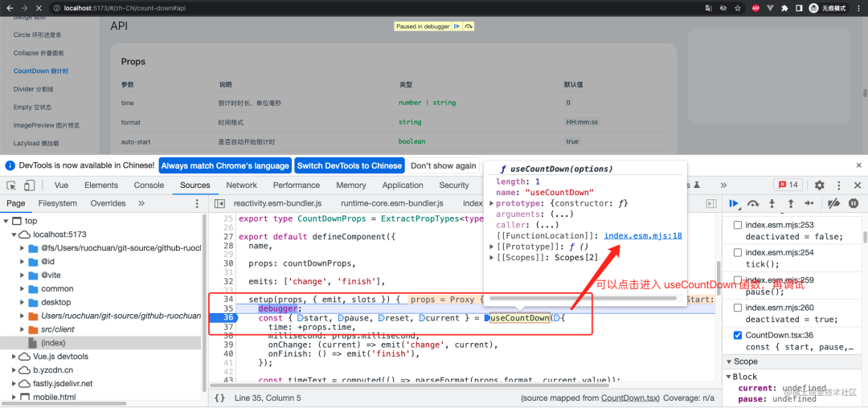868x408 pixels.
Task: Resume script execution in Paused overlay
Action: 457,26
